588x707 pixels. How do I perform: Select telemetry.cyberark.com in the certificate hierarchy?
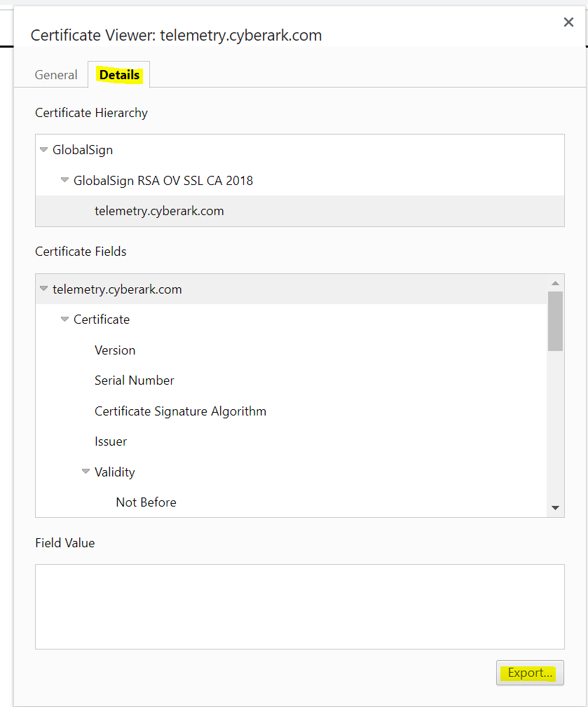pos(159,210)
